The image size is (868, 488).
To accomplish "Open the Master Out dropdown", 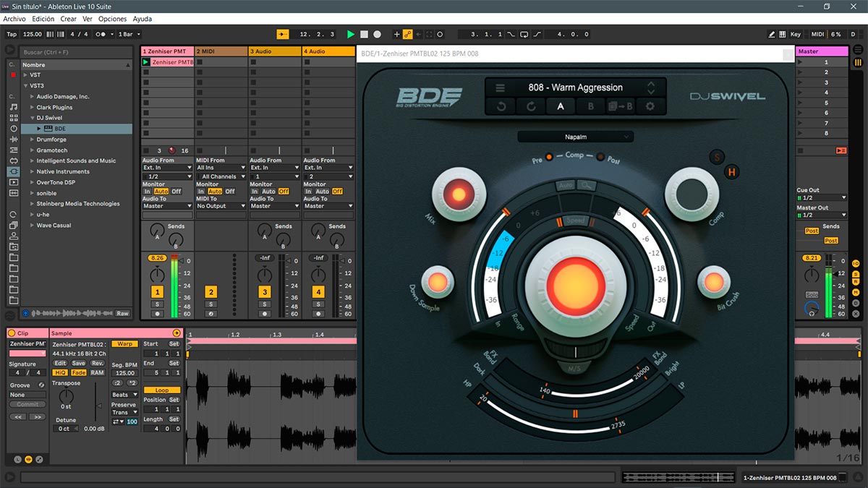I will (822, 215).
